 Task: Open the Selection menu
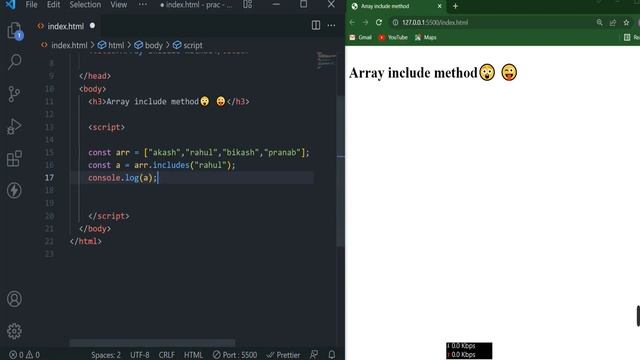pos(85,4)
